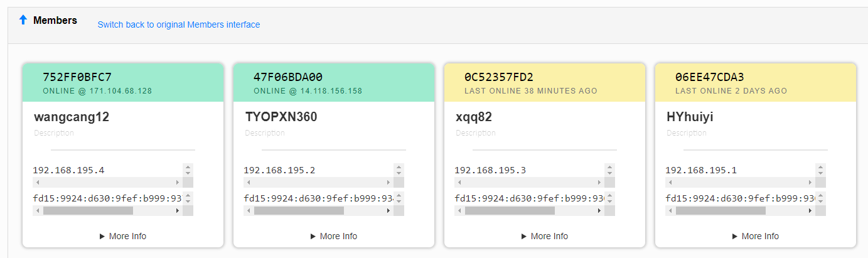Screen dimensions: 868x258
Task: Click horizontal scrollbar thumb in xqq82 IPv6 box
Action: 510,211
